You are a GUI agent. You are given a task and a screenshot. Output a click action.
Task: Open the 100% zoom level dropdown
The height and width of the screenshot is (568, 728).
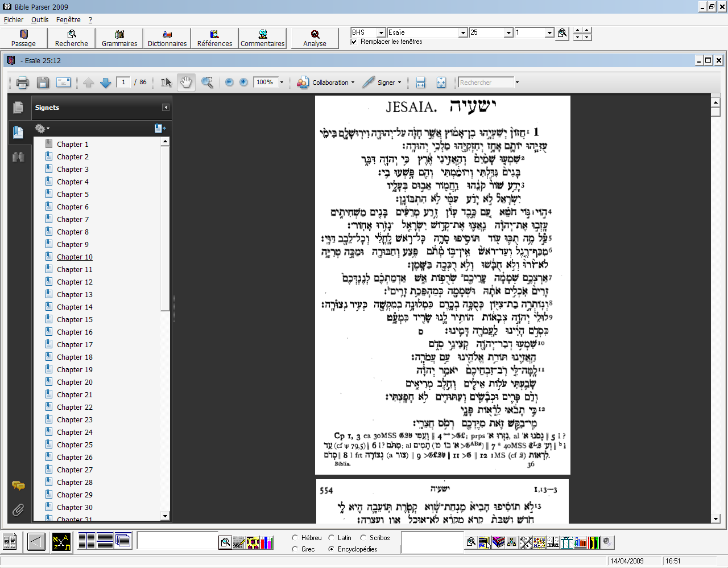pyautogui.click(x=282, y=83)
